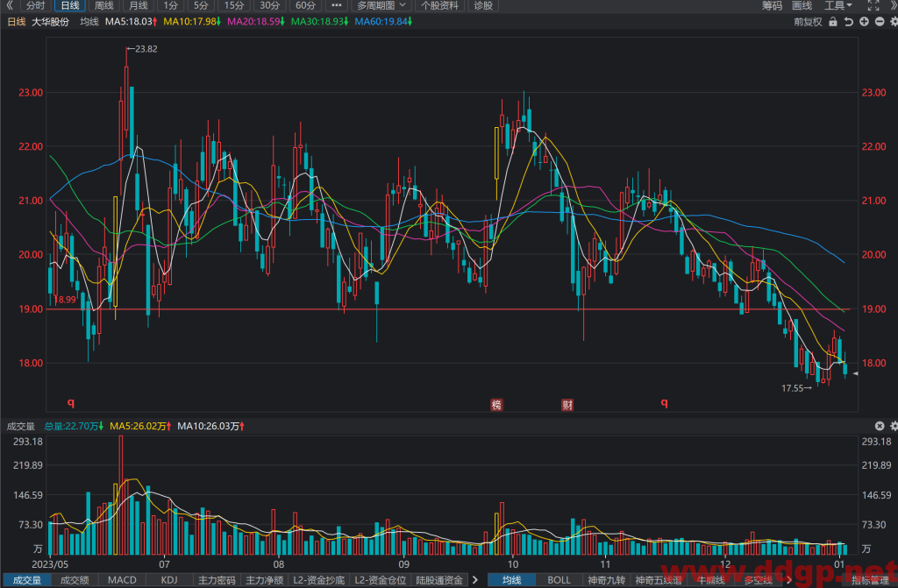
Task: Switch to the 周线 weekly tab
Action: tap(104, 5)
